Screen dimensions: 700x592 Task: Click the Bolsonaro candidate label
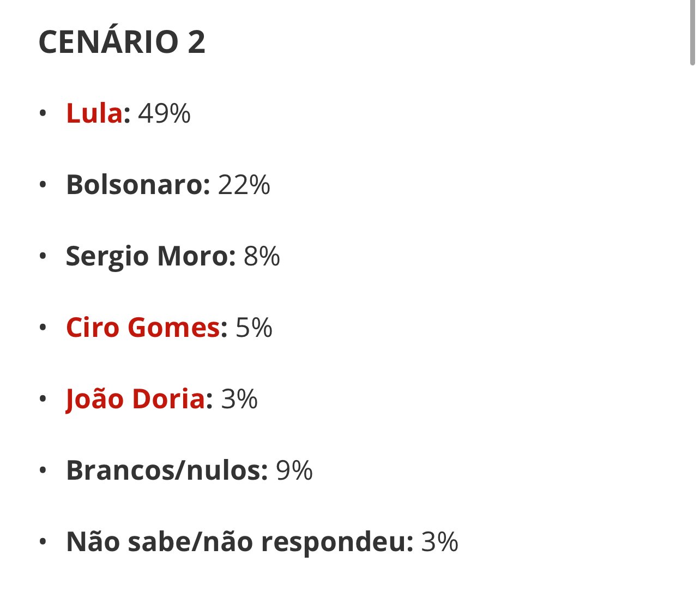coord(137,185)
